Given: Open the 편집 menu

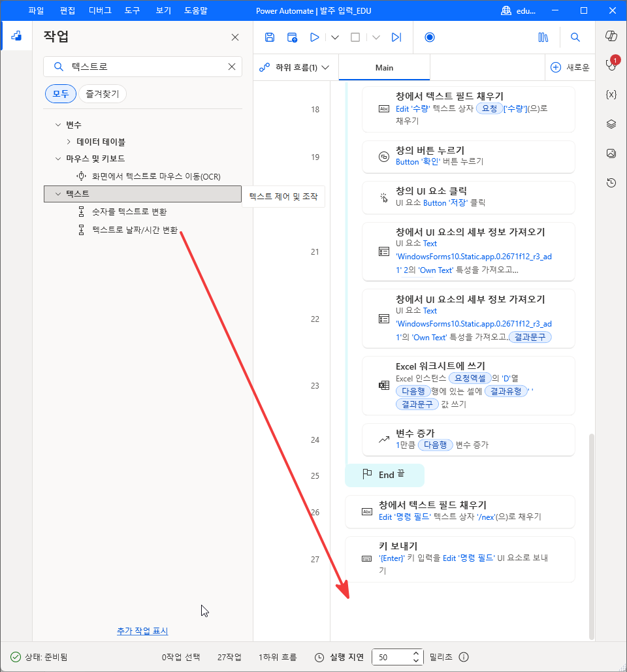Looking at the screenshot, I should pyautogui.click(x=67, y=10).
